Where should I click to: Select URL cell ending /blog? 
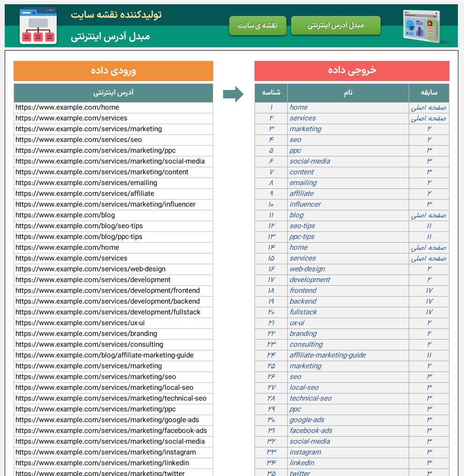click(113, 215)
